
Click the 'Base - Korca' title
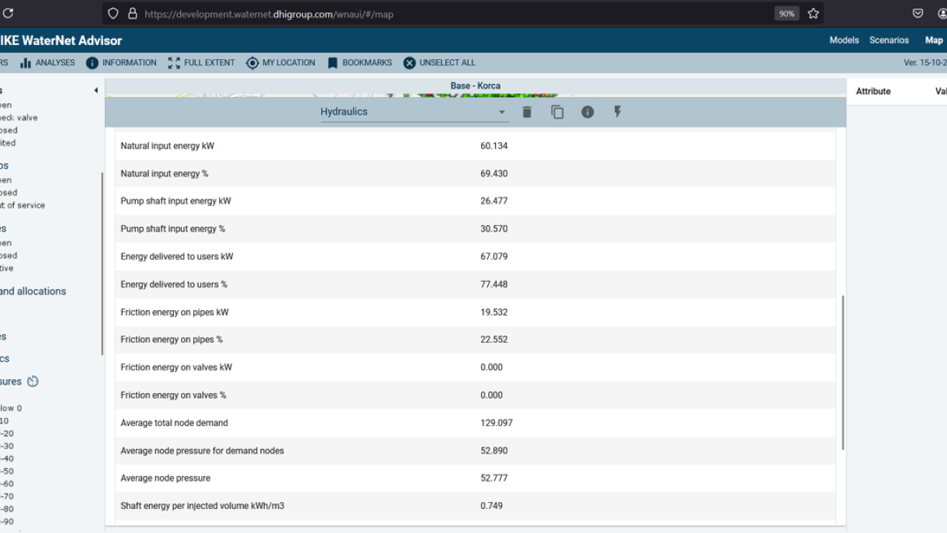point(475,86)
